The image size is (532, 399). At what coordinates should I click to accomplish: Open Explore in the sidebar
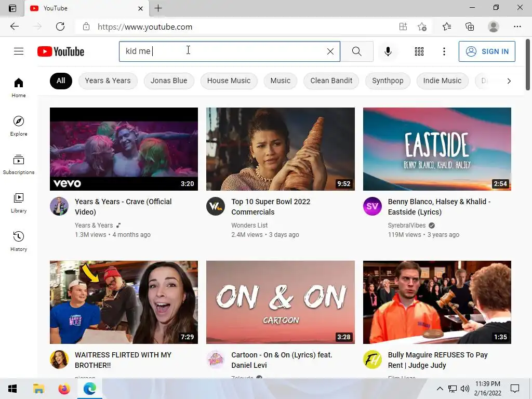coord(19,126)
